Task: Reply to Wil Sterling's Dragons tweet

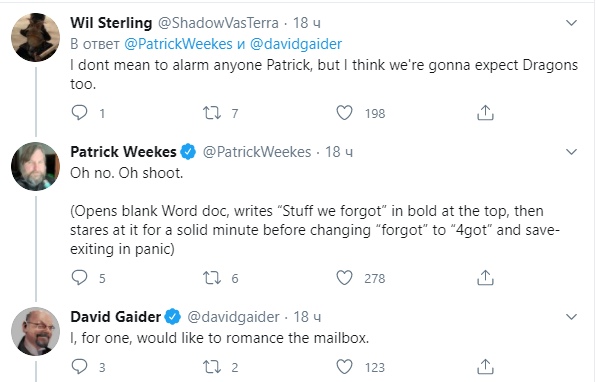Action: coord(79,113)
